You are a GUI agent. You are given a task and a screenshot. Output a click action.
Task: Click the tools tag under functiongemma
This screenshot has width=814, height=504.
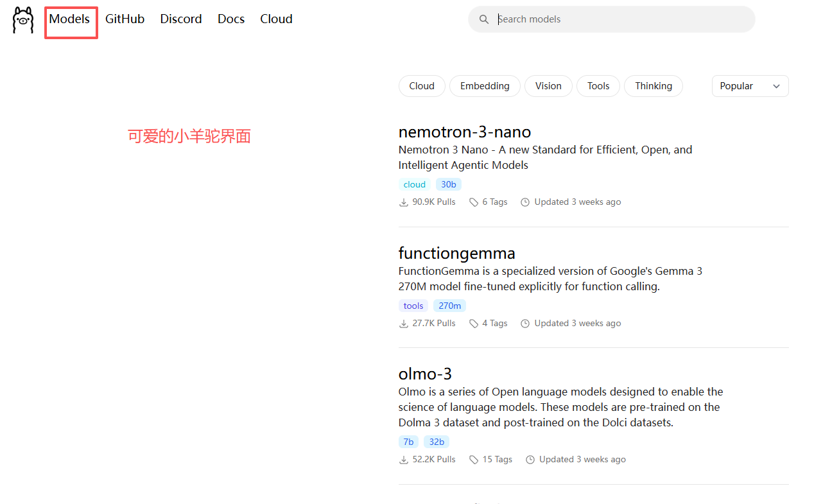tap(413, 306)
